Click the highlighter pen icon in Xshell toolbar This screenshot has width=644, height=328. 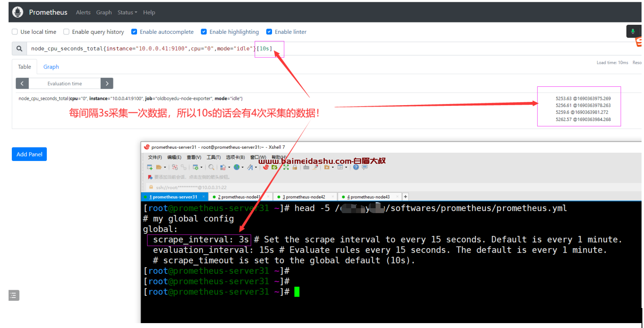pos(315,167)
